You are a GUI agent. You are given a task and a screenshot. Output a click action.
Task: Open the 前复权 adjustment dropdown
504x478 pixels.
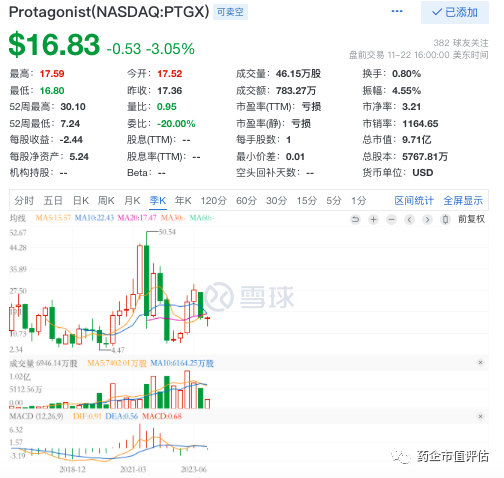471,219
